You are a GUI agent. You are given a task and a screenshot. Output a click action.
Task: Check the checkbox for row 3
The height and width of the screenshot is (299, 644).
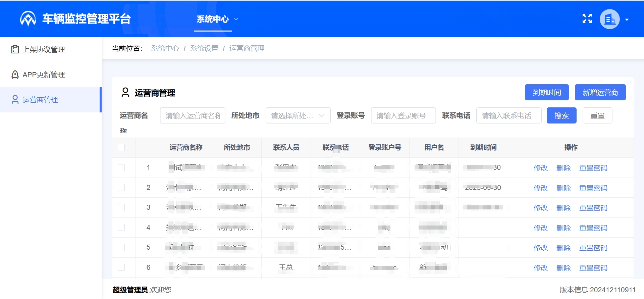[121, 207]
